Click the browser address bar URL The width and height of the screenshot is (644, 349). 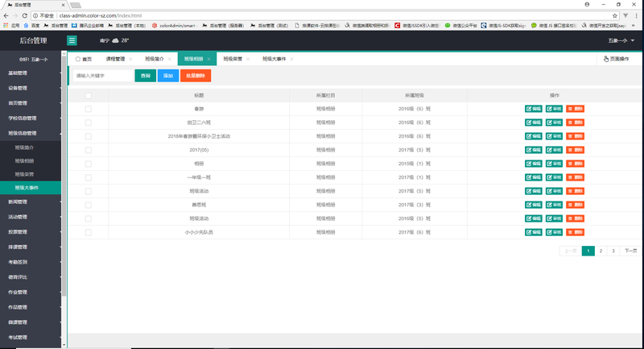click(101, 15)
